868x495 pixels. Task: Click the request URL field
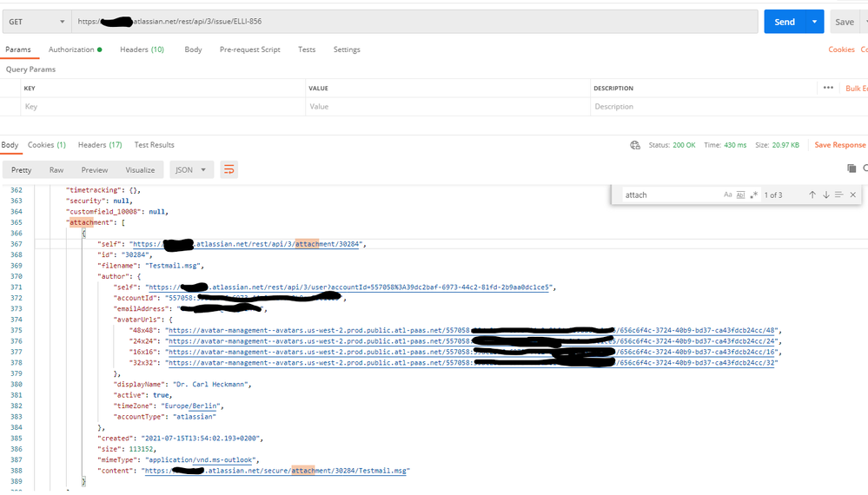[414, 22]
